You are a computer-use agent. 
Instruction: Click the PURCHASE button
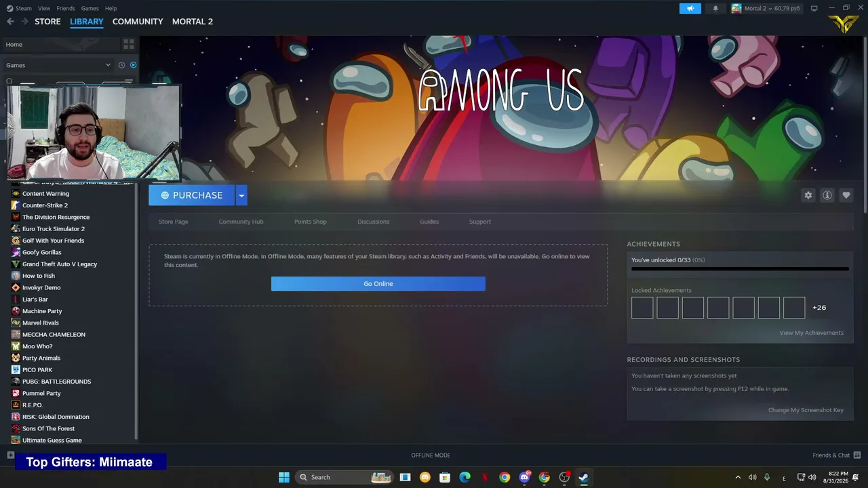click(192, 195)
